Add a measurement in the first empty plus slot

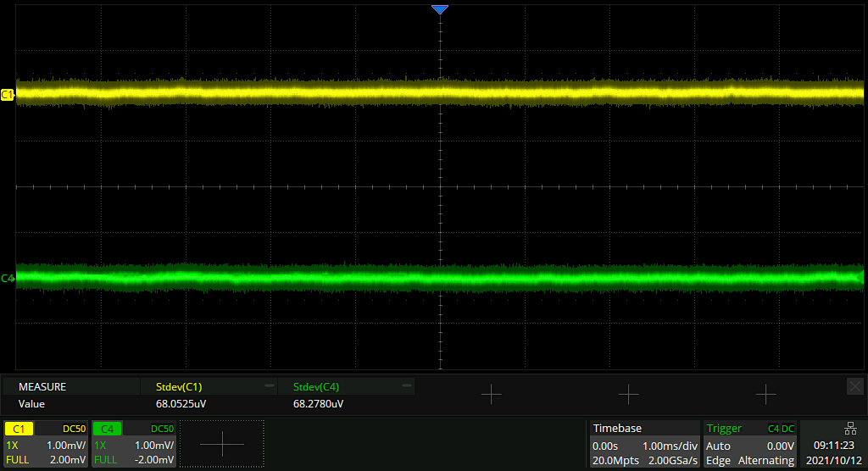coord(492,394)
